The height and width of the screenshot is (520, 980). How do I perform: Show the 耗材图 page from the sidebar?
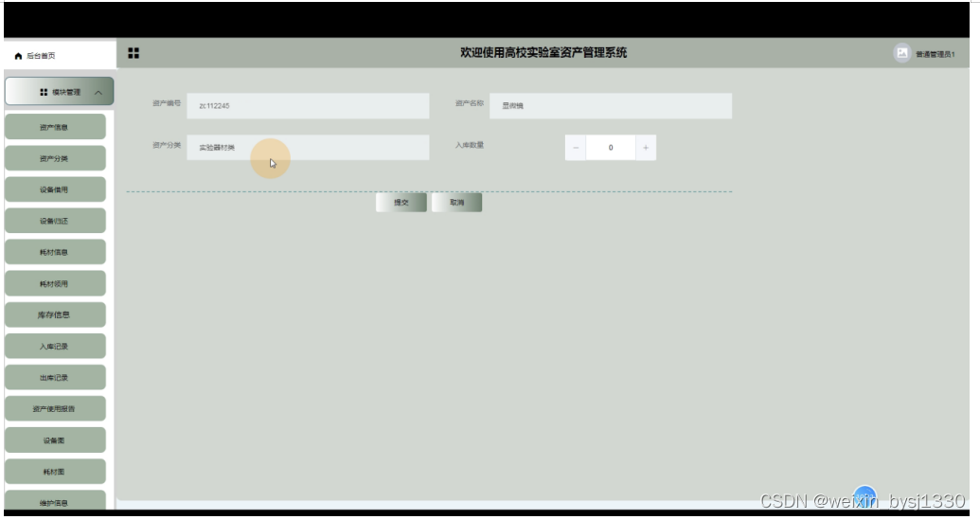pos(55,472)
